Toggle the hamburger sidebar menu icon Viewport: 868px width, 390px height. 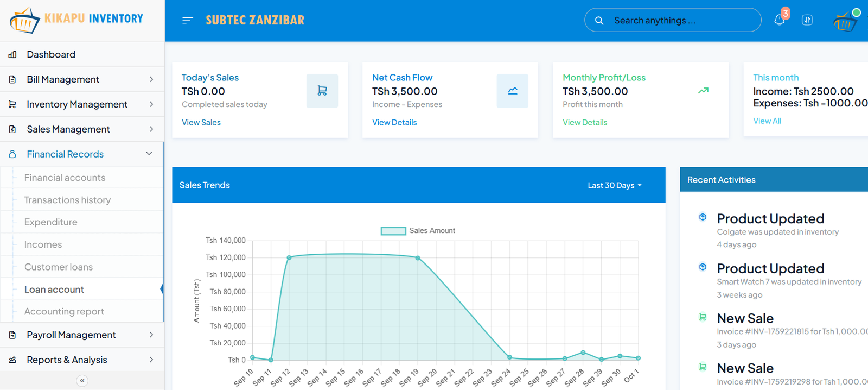click(x=188, y=20)
